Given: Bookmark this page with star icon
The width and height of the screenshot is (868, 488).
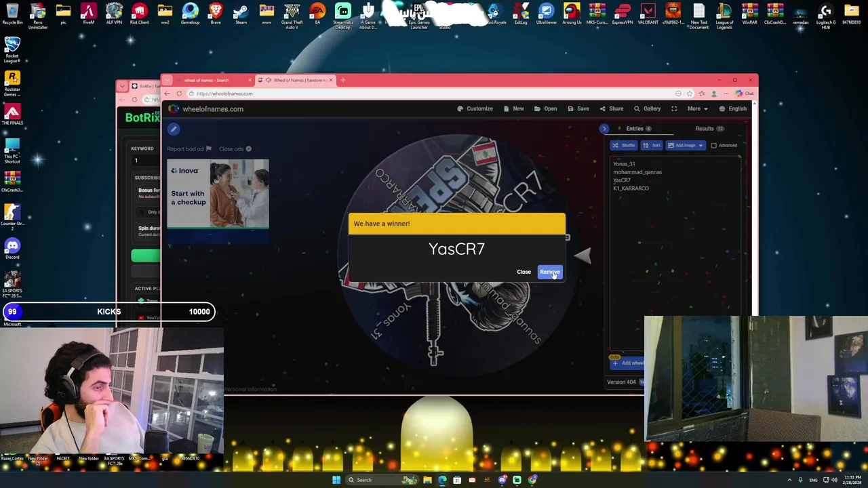Looking at the screenshot, I should click(689, 94).
